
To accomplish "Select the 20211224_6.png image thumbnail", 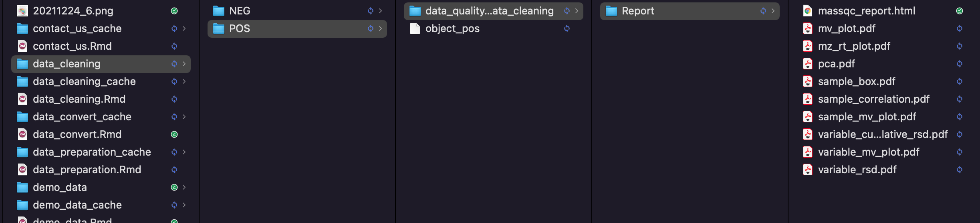I will point(22,11).
